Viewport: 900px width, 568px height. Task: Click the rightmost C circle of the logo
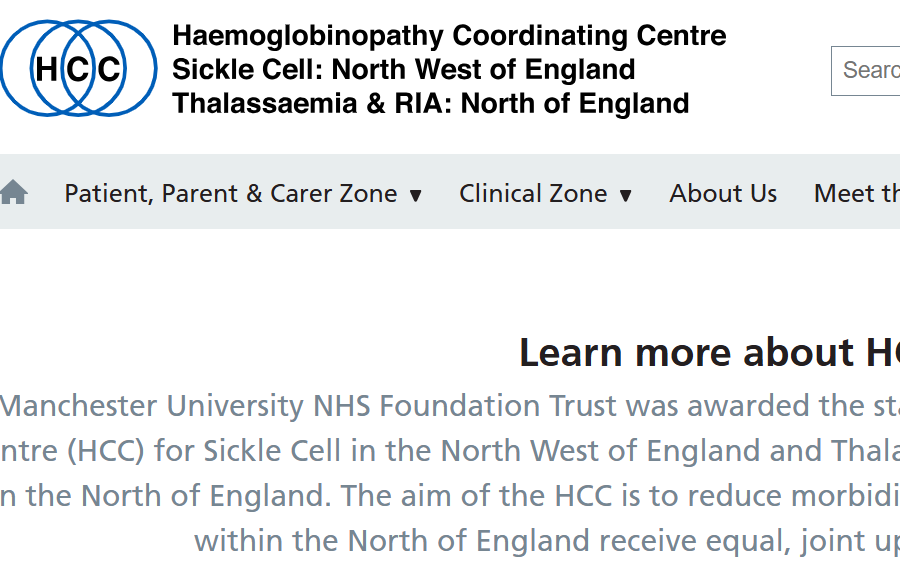[109, 69]
